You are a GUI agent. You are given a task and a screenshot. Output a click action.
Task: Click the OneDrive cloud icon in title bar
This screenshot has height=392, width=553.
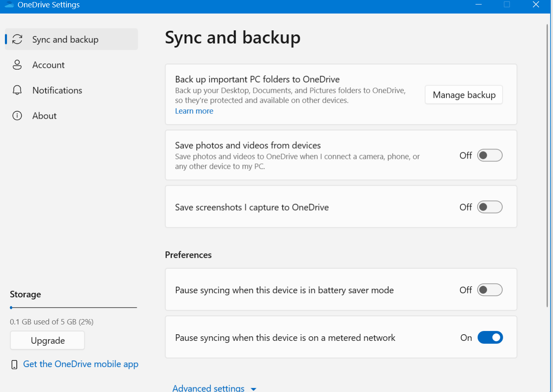tap(9, 5)
